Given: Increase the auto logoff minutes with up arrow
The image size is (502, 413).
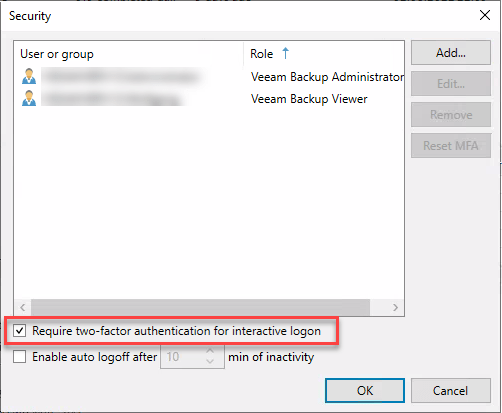Looking at the screenshot, I should click(x=210, y=351).
